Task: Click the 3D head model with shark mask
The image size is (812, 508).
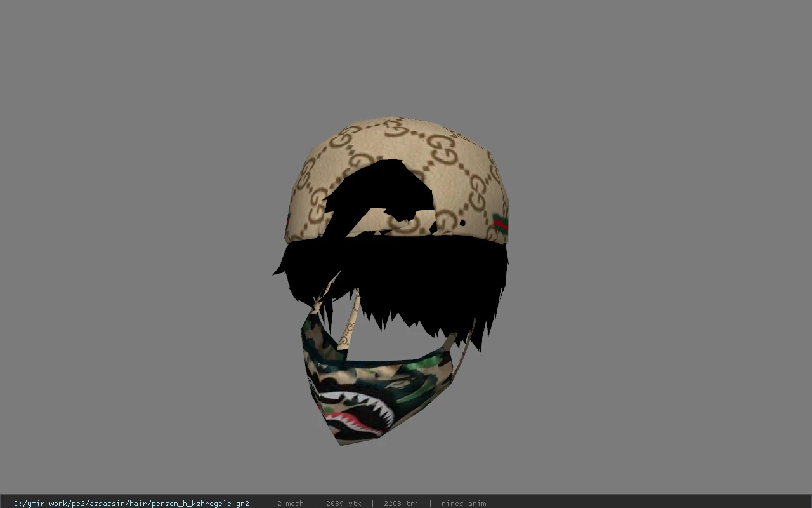Action: tap(391, 281)
